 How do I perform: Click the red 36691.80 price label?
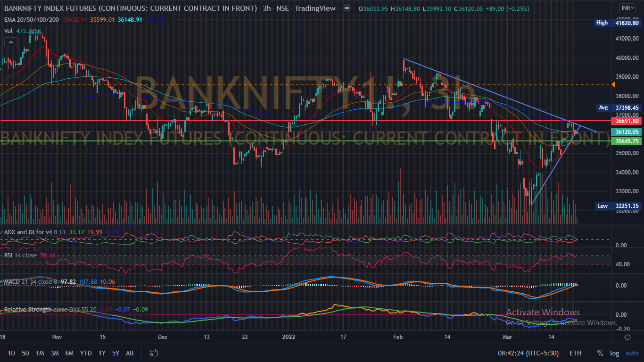point(626,121)
